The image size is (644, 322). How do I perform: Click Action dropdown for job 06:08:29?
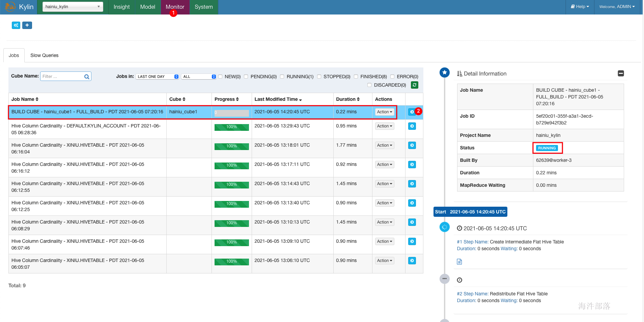tap(385, 222)
